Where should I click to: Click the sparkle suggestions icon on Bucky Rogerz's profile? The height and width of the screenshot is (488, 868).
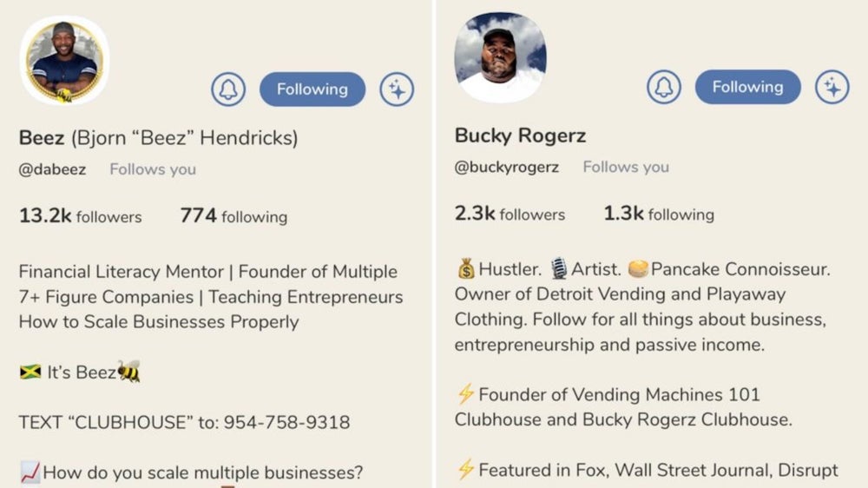pos(832,87)
